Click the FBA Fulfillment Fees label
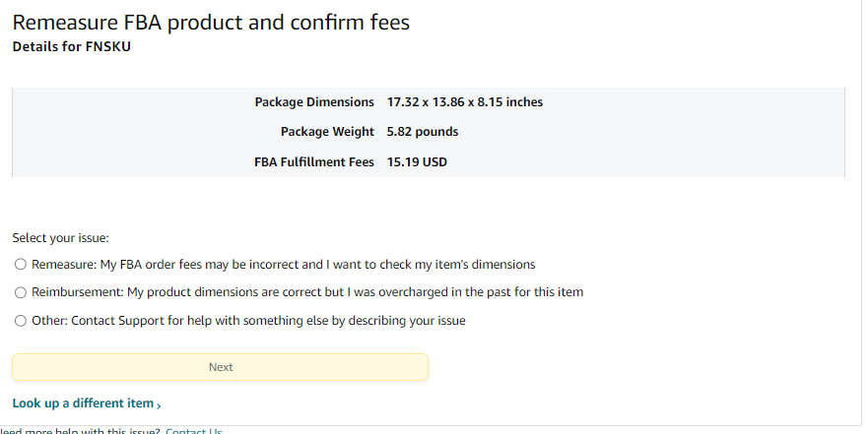The image size is (868, 434). 314,161
